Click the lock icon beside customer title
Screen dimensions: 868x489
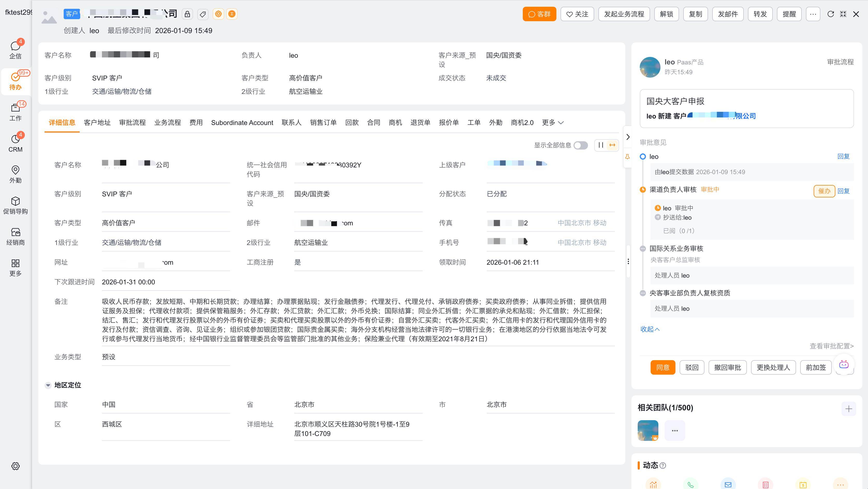click(x=187, y=14)
